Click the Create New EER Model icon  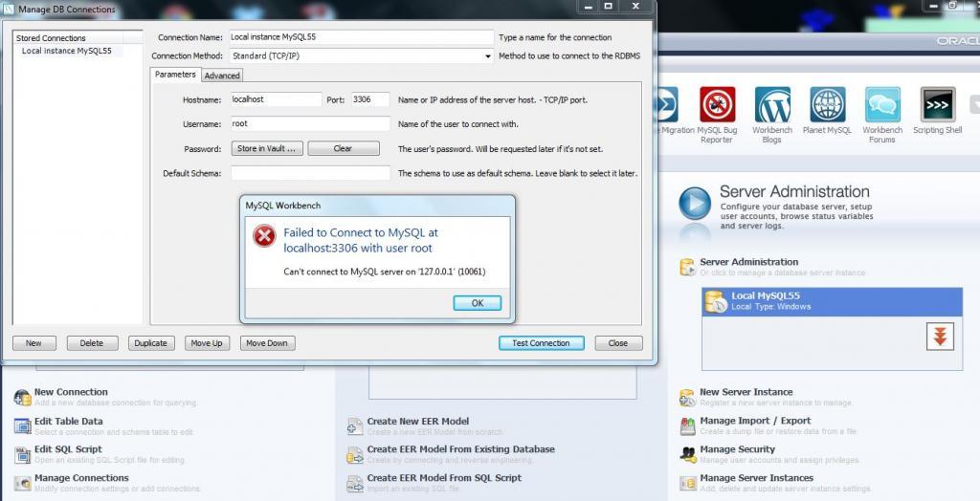[355, 426]
